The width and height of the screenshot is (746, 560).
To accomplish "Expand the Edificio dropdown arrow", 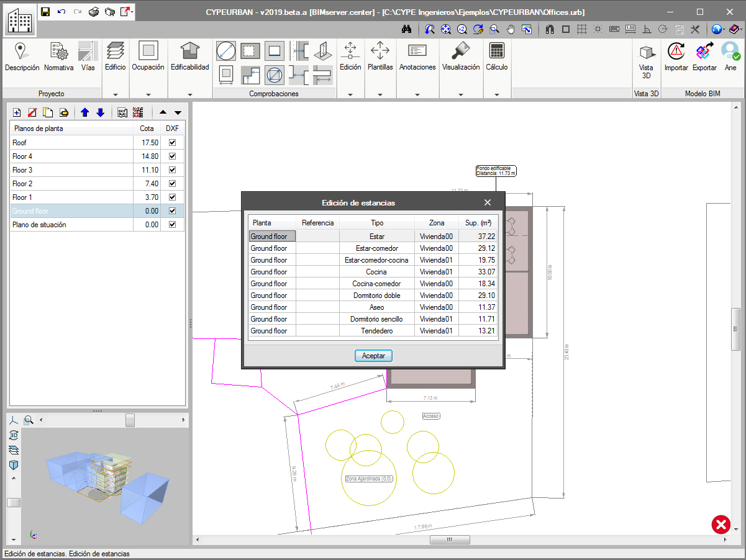I will 115,95.
